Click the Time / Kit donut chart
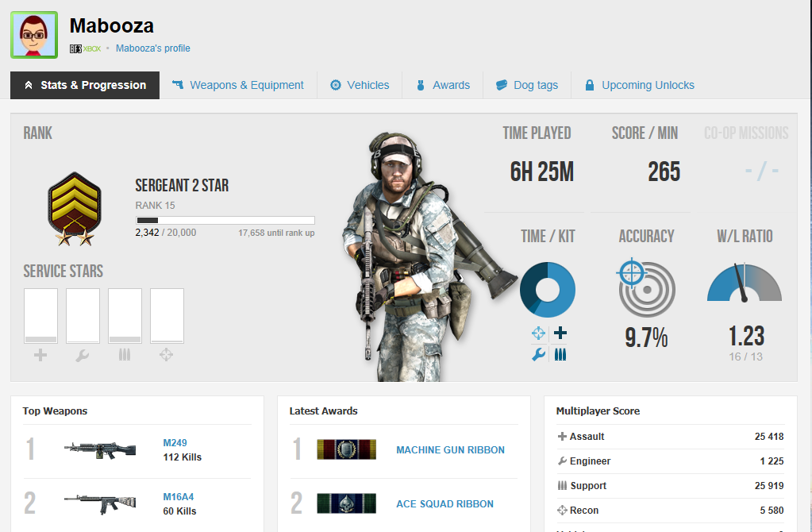 (548, 290)
